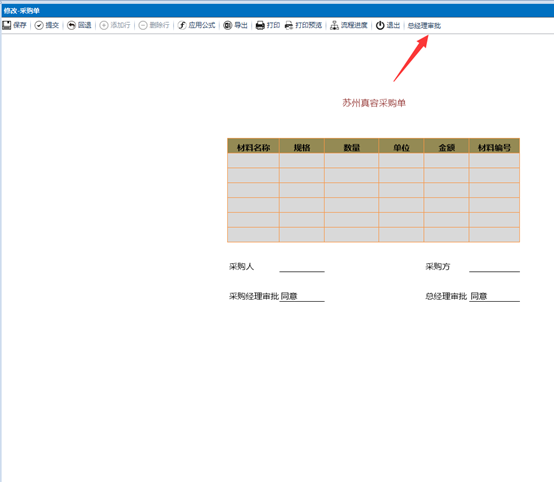Click the 采购方 label

437,266
